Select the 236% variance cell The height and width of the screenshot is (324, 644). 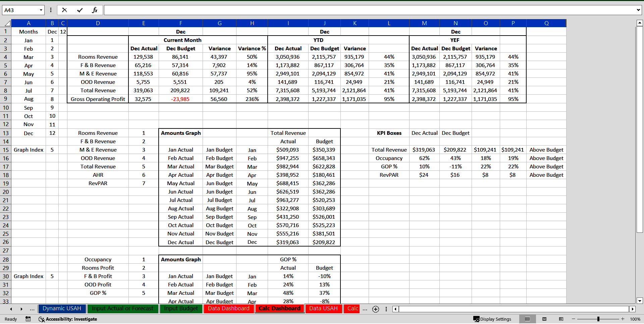(x=252, y=99)
